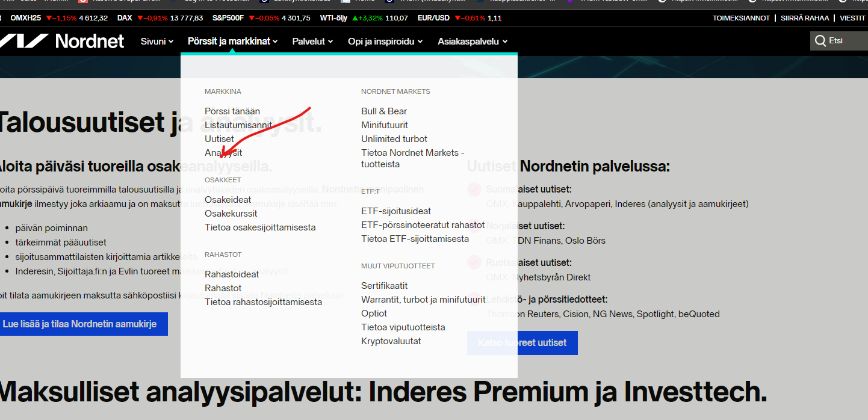Open Tietoa viputuotteista

403,327
